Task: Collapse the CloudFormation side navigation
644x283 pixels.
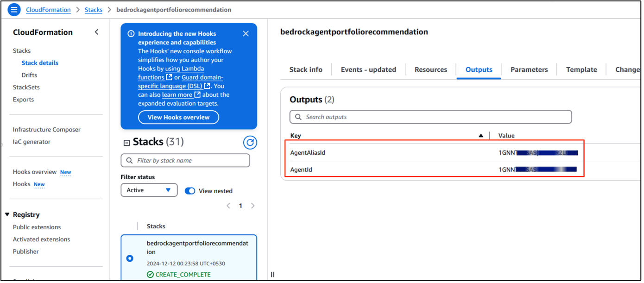Action: (96, 32)
